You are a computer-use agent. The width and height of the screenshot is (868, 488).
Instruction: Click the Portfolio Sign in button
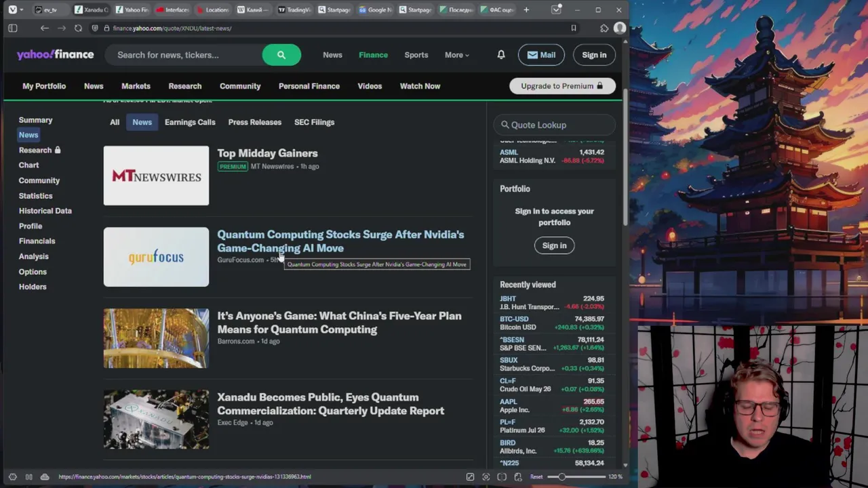554,245
